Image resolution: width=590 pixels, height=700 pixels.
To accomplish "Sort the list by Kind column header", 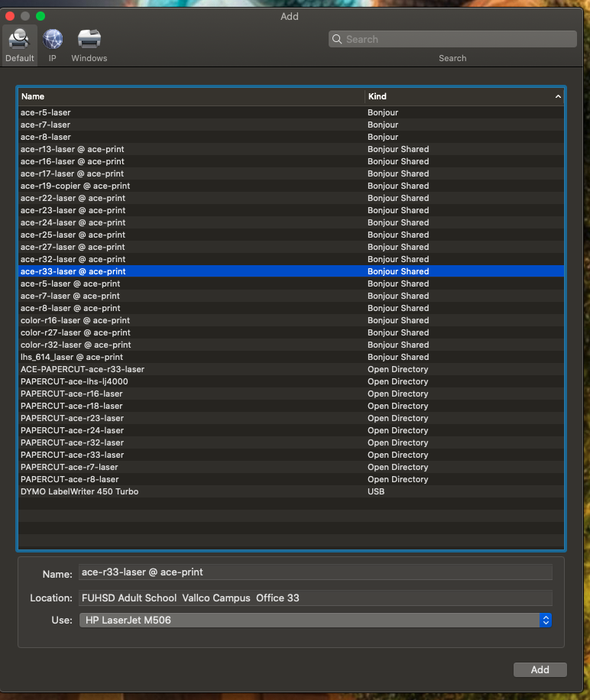I will (459, 96).
